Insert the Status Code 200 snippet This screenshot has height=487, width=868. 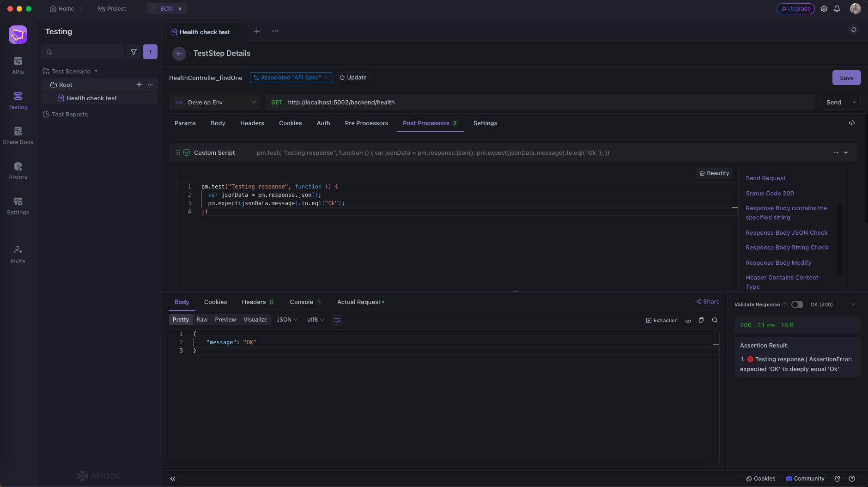770,193
